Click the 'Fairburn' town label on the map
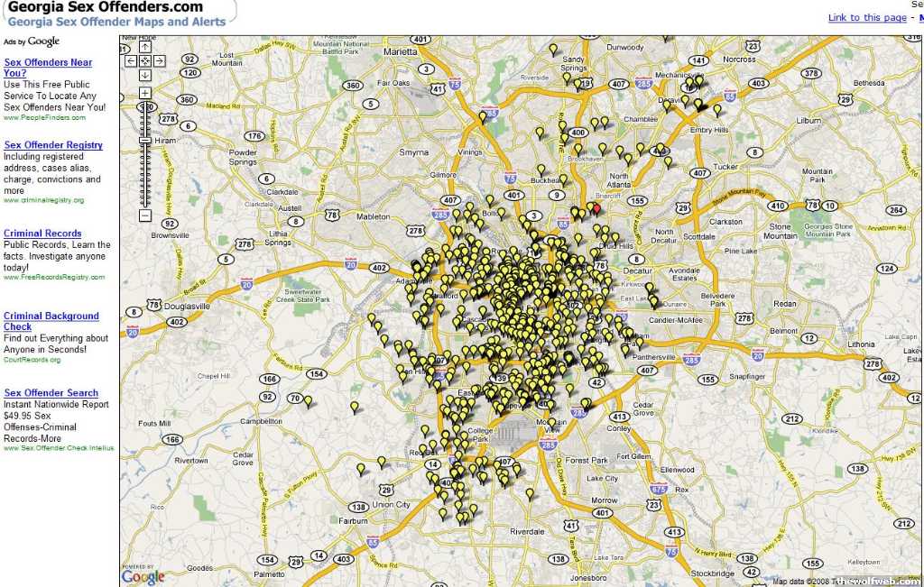The image size is (924, 587). (353, 520)
